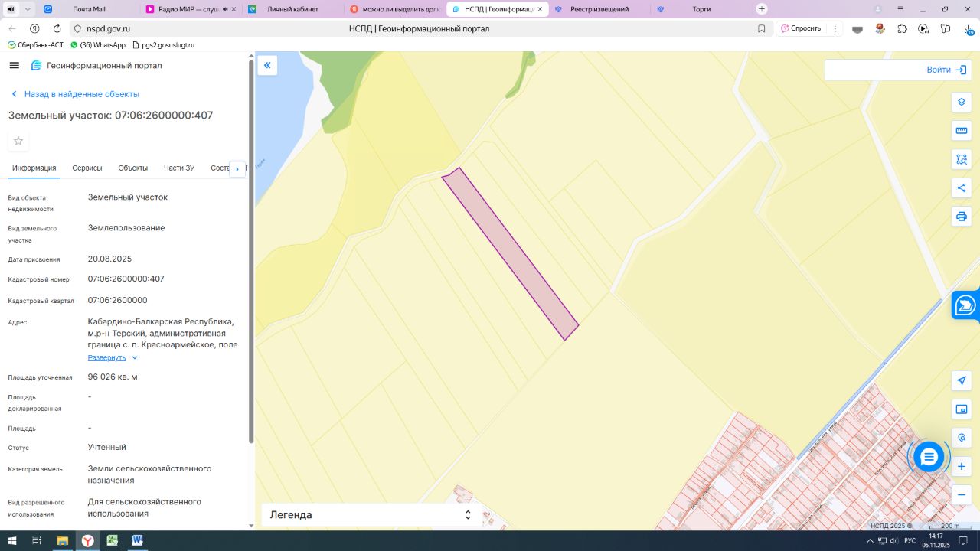980x551 pixels.
Task: Zoom out on the map with minus
Action: pos(962,495)
